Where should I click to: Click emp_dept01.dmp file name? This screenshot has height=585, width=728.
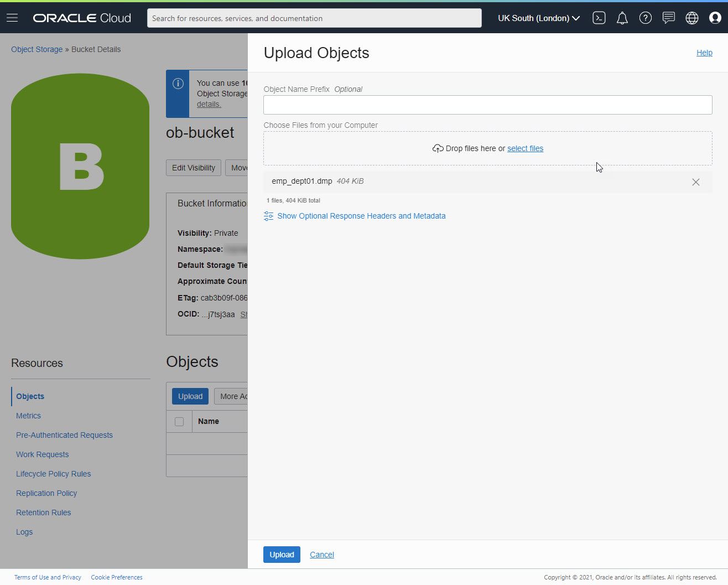[302, 181]
